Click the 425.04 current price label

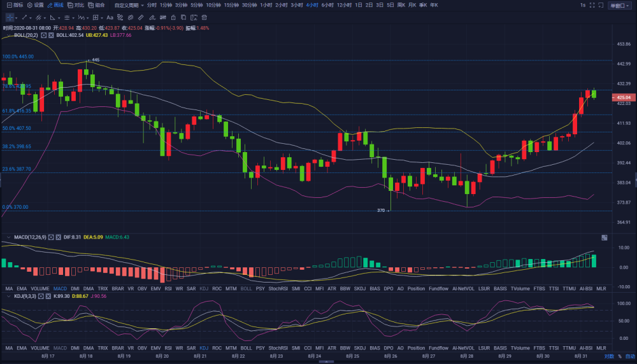click(624, 97)
